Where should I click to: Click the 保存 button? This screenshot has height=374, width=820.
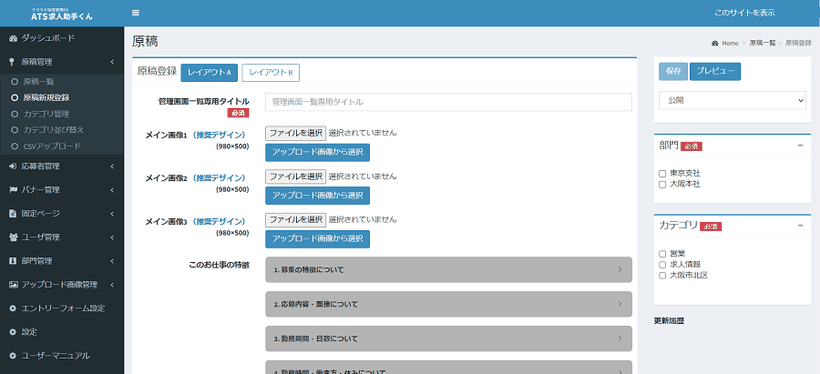tap(674, 72)
